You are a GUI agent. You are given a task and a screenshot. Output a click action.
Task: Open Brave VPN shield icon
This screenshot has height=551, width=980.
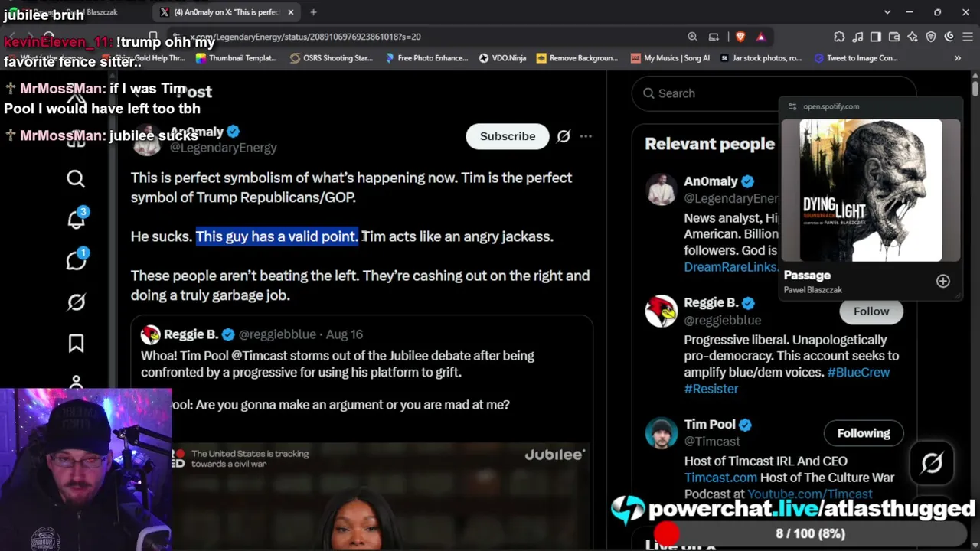click(x=931, y=37)
